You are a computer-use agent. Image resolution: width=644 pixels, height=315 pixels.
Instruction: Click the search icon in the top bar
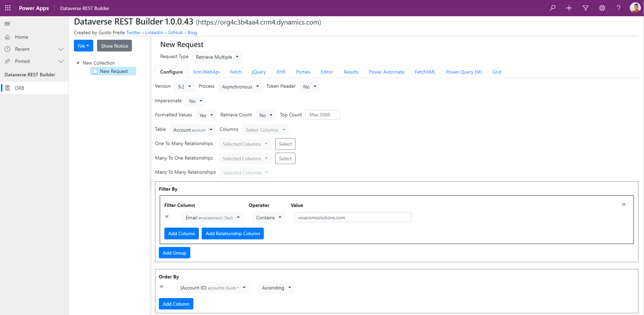coord(552,8)
